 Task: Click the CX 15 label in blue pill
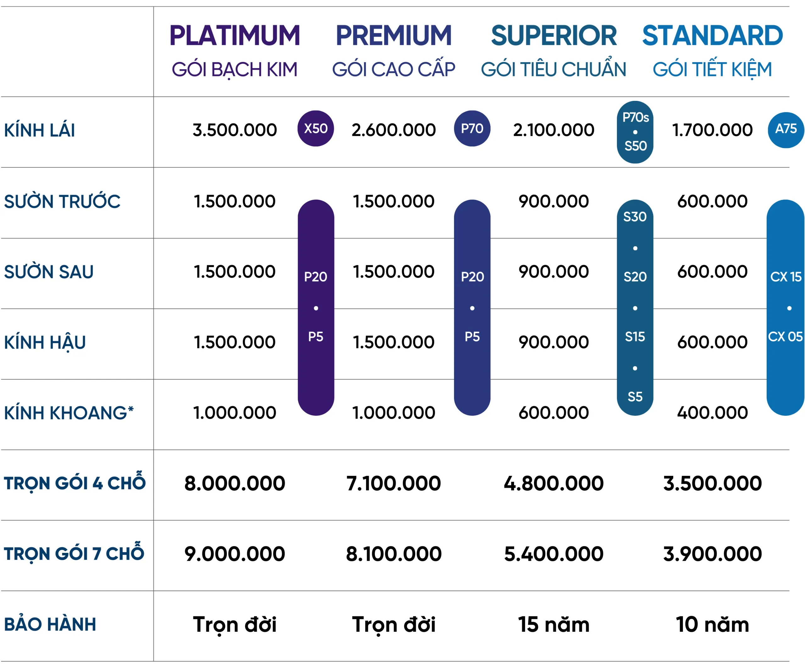click(x=786, y=277)
